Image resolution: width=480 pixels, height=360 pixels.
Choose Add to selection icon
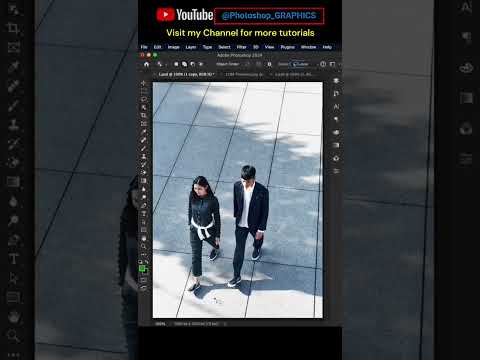(x=184, y=64)
